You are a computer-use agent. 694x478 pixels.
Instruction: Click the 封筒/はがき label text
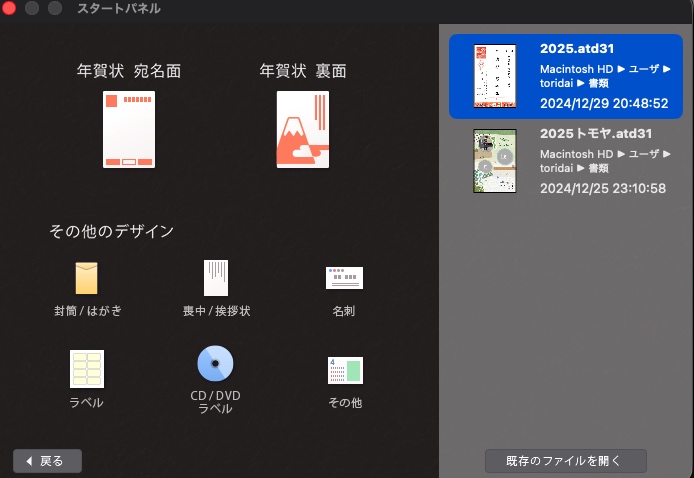pos(88,311)
